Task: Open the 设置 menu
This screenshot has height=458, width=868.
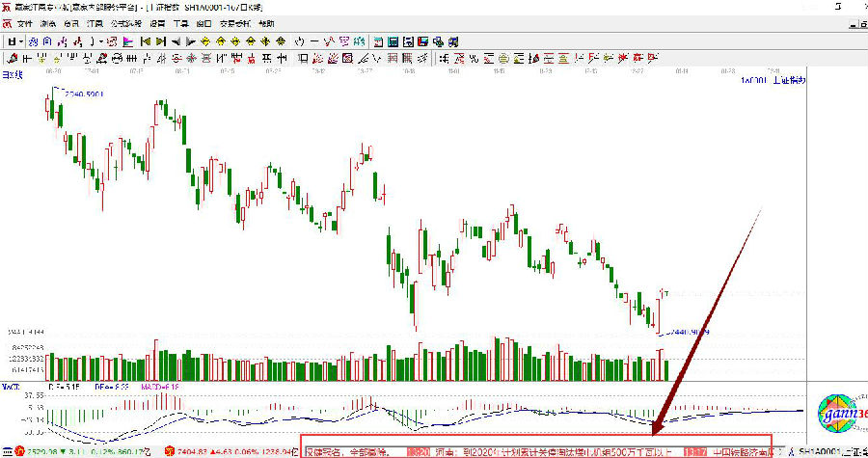Action: [x=157, y=23]
